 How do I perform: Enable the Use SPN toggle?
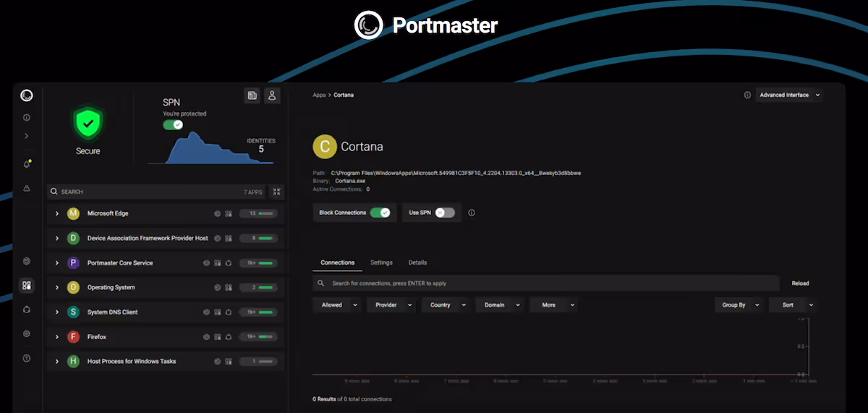coord(445,213)
